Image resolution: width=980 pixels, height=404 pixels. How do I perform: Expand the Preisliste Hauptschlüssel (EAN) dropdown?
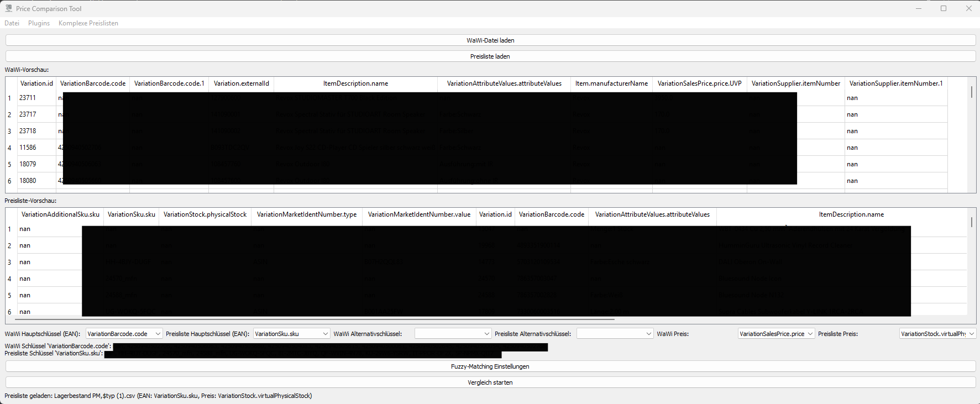tap(291, 334)
